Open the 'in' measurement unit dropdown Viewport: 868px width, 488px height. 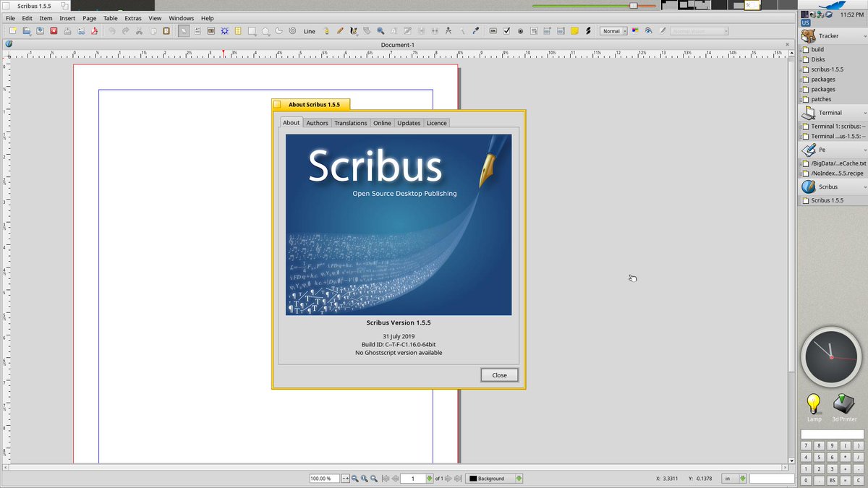point(735,479)
